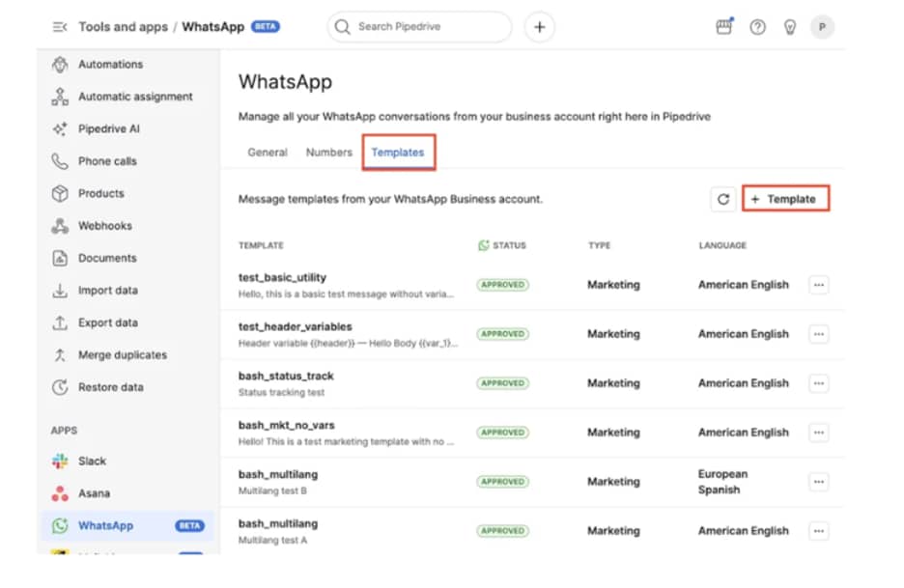The image size is (904, 588).
Task: Click the WhatsApp sidebar logo icon
Action: click(x=60, y=525)
